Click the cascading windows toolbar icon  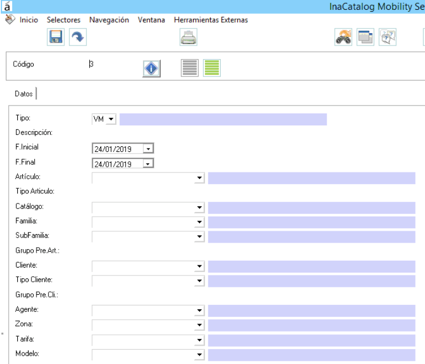(x=365, y=37)
